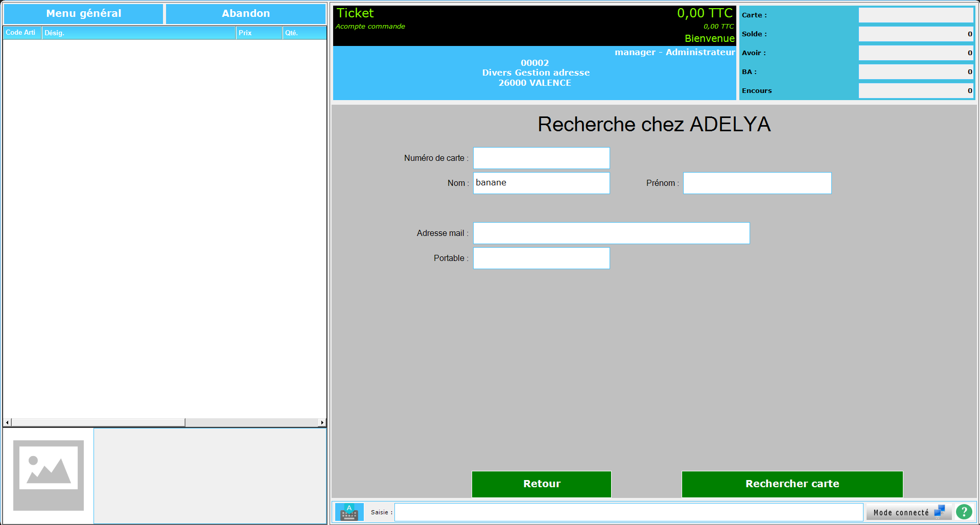The width and height of the screenshot is (980, 525).
Task: Click Rechercher carte button
Action: coord(792,484)
